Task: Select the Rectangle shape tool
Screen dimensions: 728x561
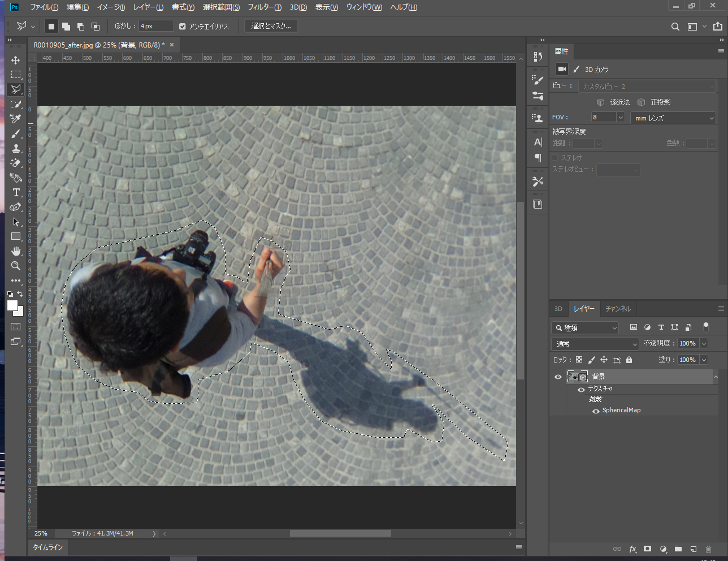Action: coord(16,236)
